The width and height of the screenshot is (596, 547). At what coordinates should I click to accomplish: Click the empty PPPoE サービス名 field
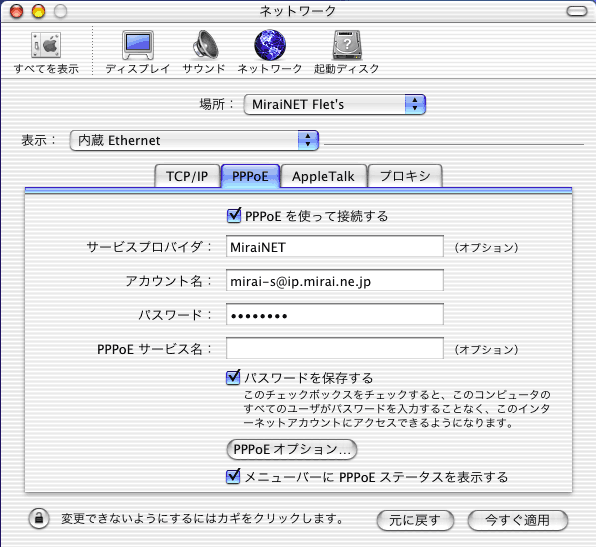click(x=334, y=348)
